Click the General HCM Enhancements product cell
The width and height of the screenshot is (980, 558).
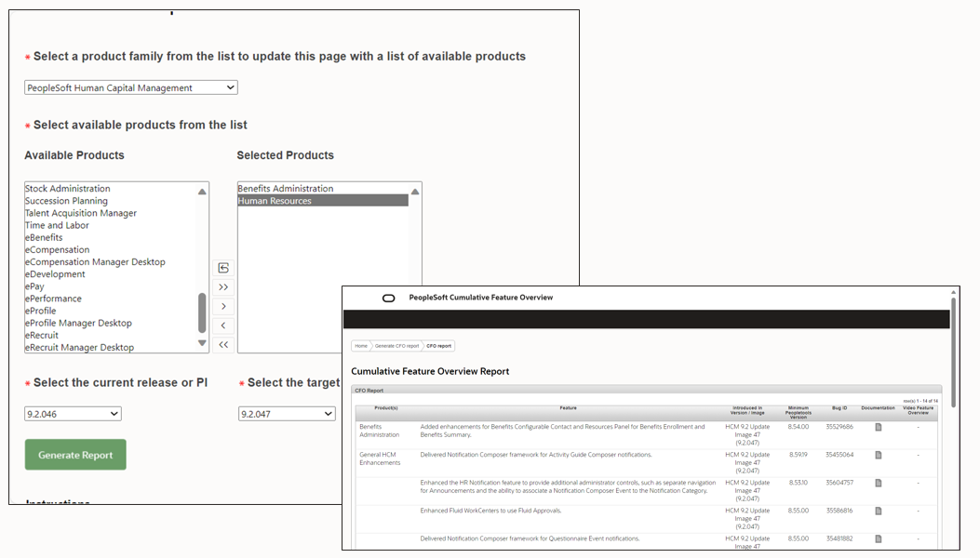380,458
